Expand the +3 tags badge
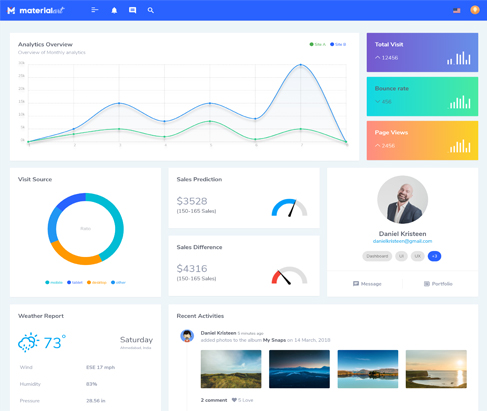Image resolution: width=487 pixels, height=411 pixels. [x=434, y=256]
